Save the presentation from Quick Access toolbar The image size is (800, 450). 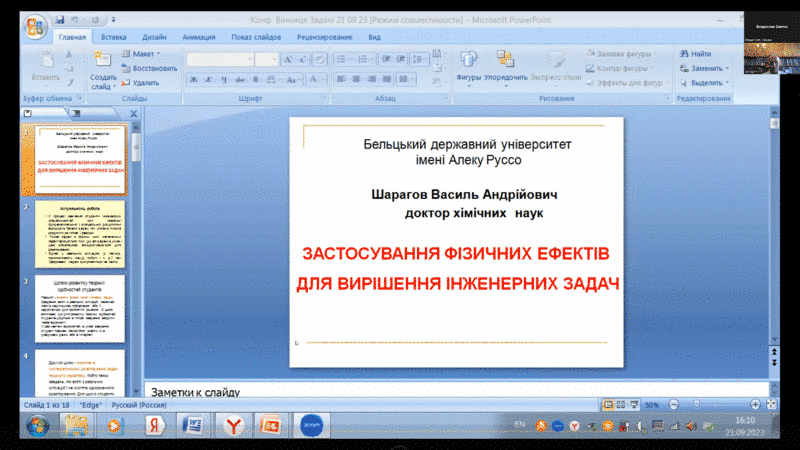click(x=61, y=18)
